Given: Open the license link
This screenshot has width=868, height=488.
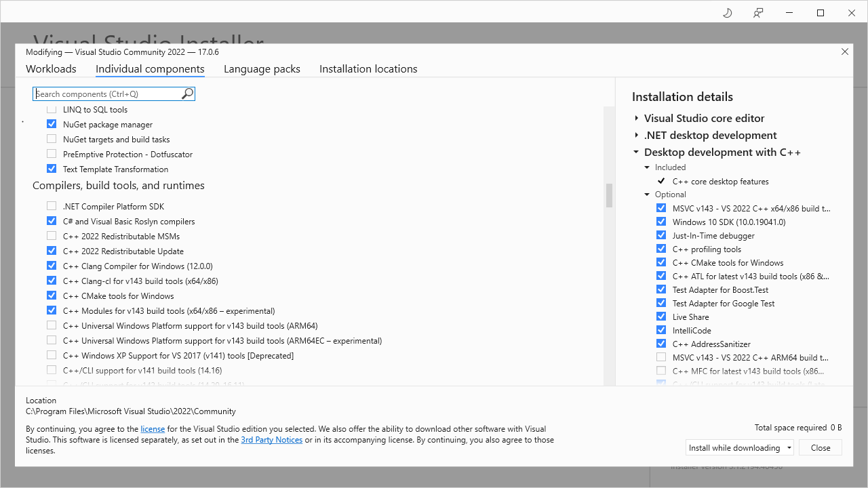Looking at the screenshot, I should pos(153,429).
